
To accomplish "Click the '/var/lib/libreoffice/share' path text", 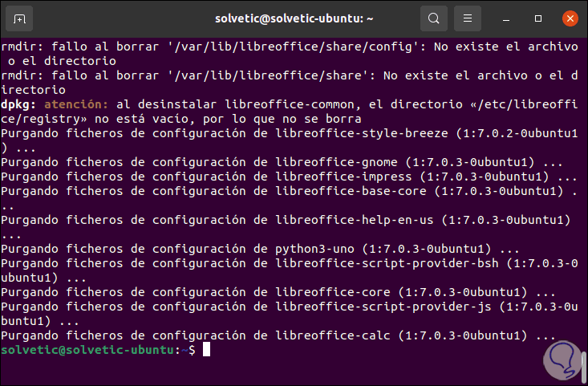I will click(x=268, y=75).
